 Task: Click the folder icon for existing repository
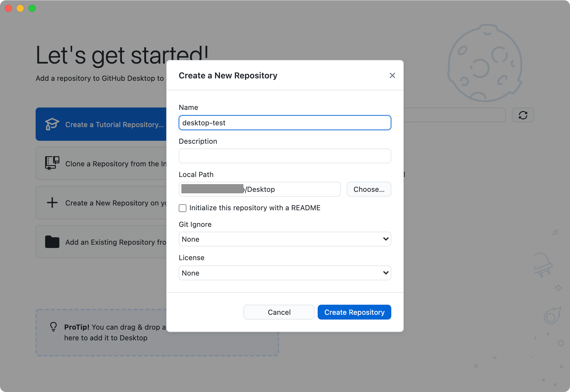pyautogui.click(x=52, y=242)
